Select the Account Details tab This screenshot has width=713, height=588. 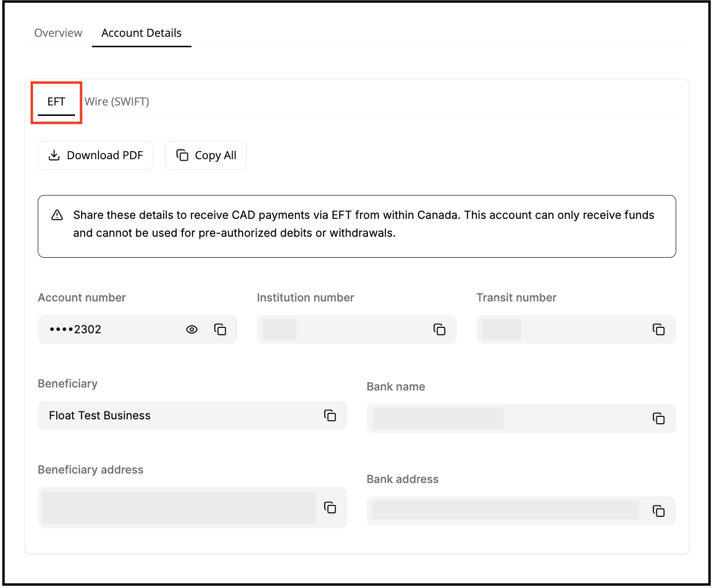[x=141, y=33]
